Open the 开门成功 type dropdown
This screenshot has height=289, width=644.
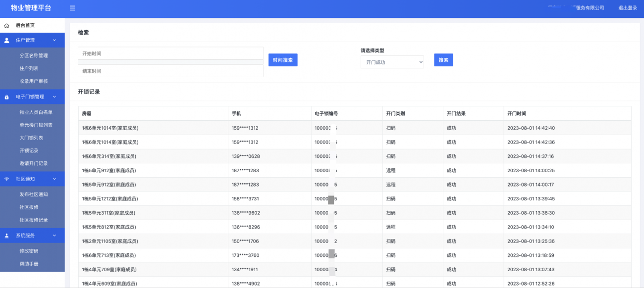pos(392,62)
